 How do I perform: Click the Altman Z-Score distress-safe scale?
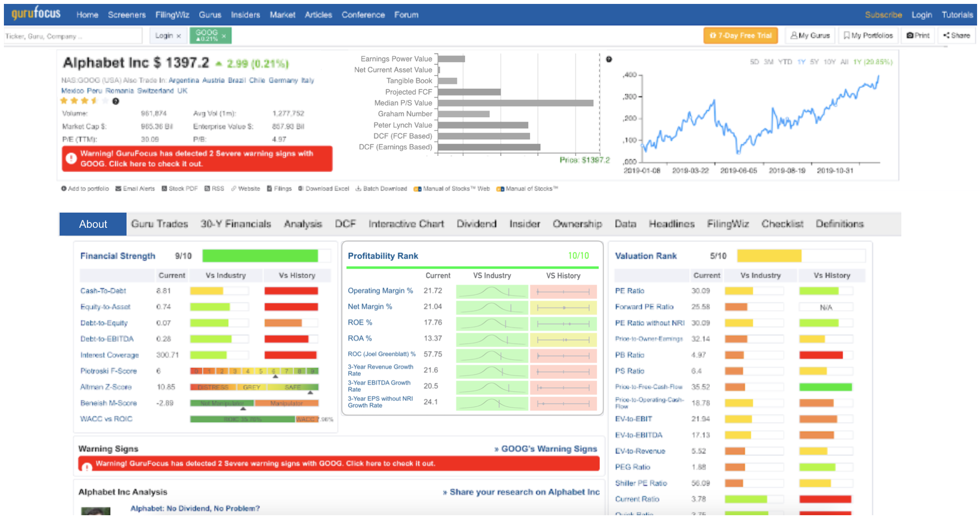(254, 387)
